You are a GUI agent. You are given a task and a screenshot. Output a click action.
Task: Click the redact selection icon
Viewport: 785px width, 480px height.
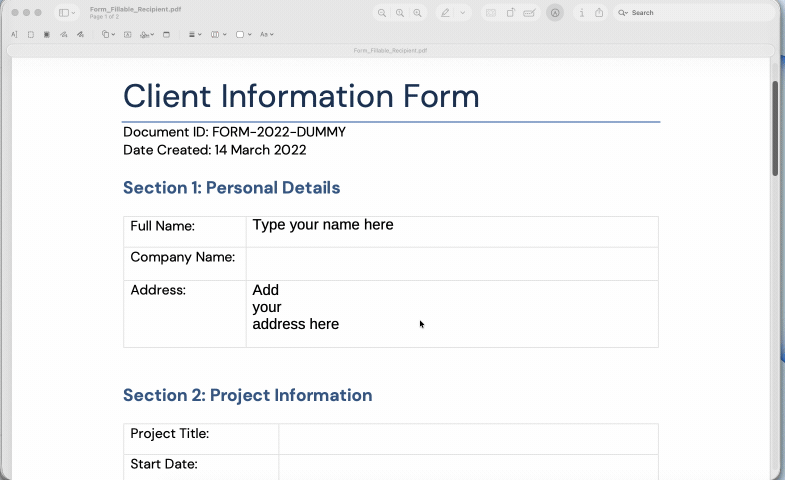[x=491, y=13]
